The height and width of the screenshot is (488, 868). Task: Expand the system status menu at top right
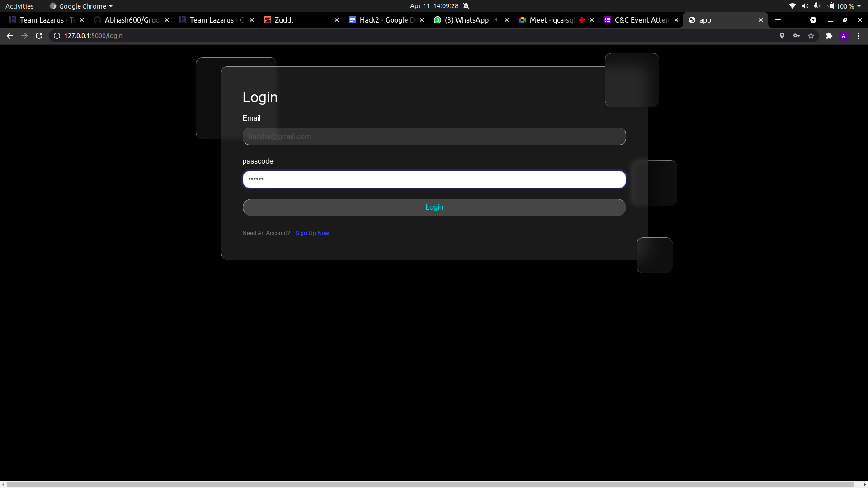tap(859, 6)
